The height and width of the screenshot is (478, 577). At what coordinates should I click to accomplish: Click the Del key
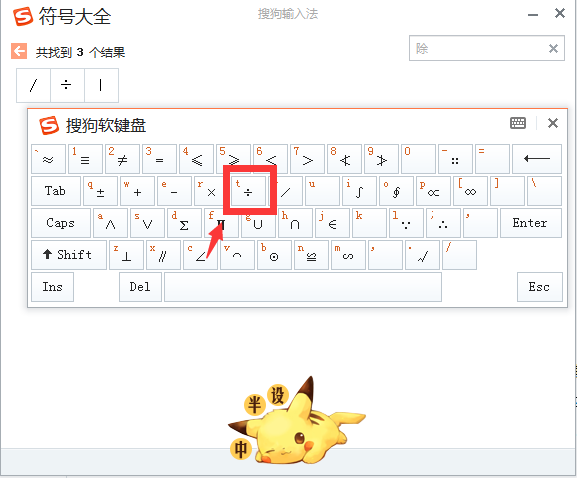pos(140,287)
